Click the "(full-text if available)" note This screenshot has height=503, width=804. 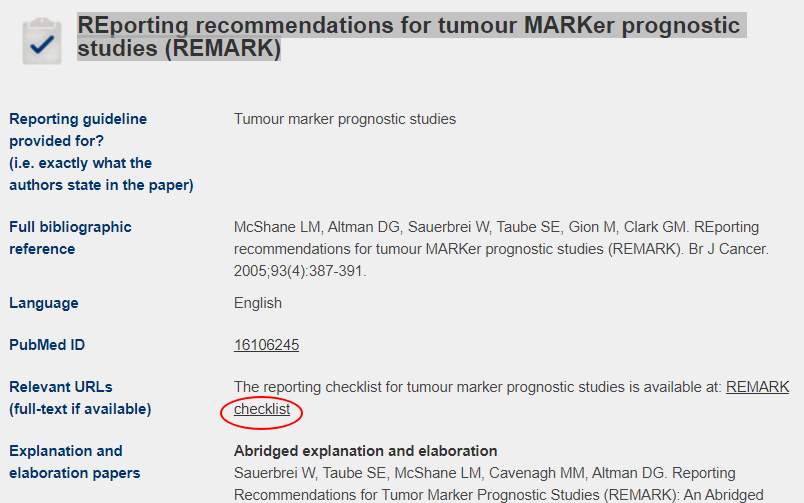80,408
